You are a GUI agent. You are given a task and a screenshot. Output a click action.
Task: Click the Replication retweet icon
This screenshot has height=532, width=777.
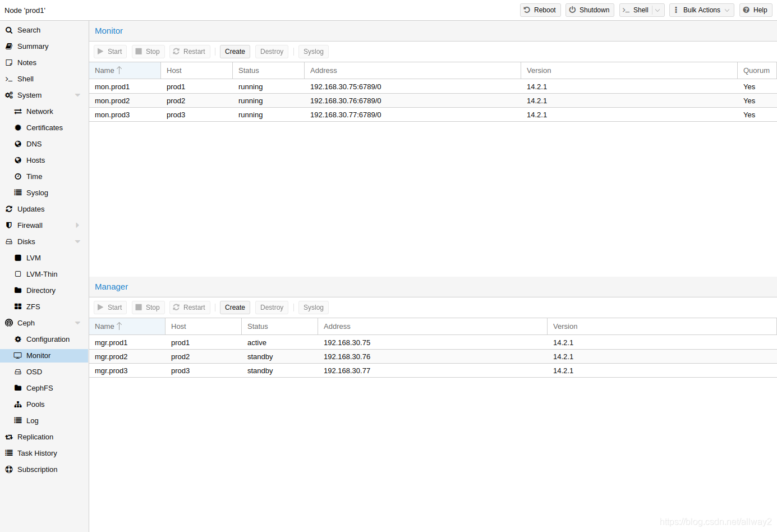click(9, 437)
